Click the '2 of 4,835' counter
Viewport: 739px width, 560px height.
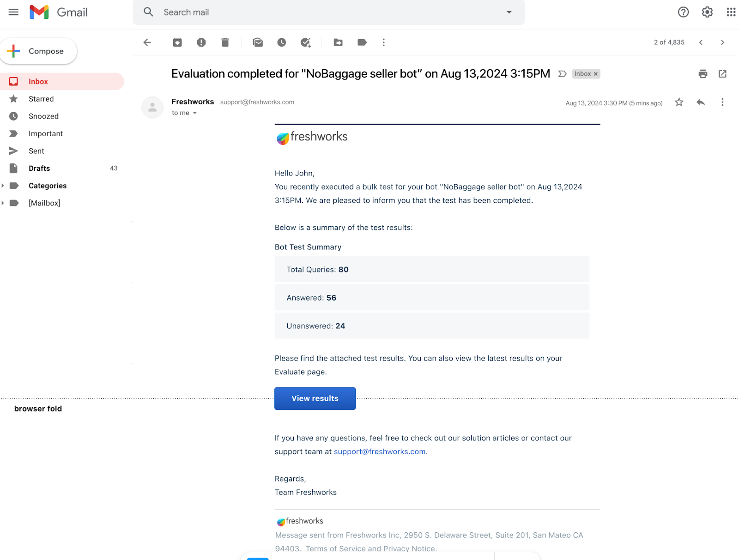(669, 42)
